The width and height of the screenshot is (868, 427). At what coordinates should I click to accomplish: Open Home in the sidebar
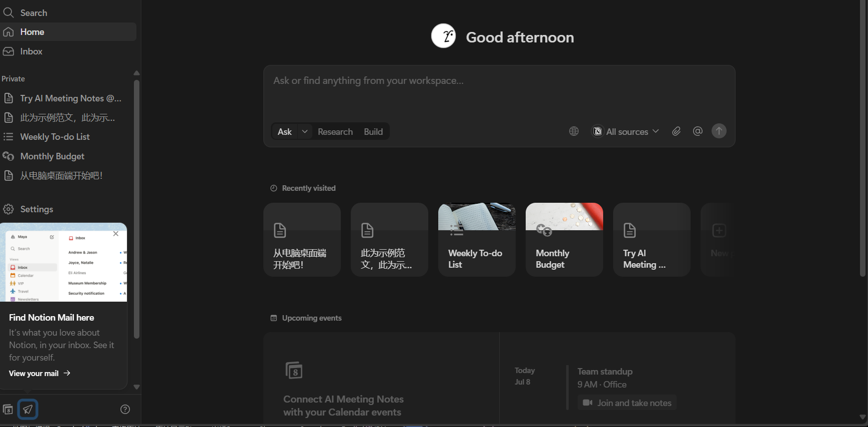(68, 32)
